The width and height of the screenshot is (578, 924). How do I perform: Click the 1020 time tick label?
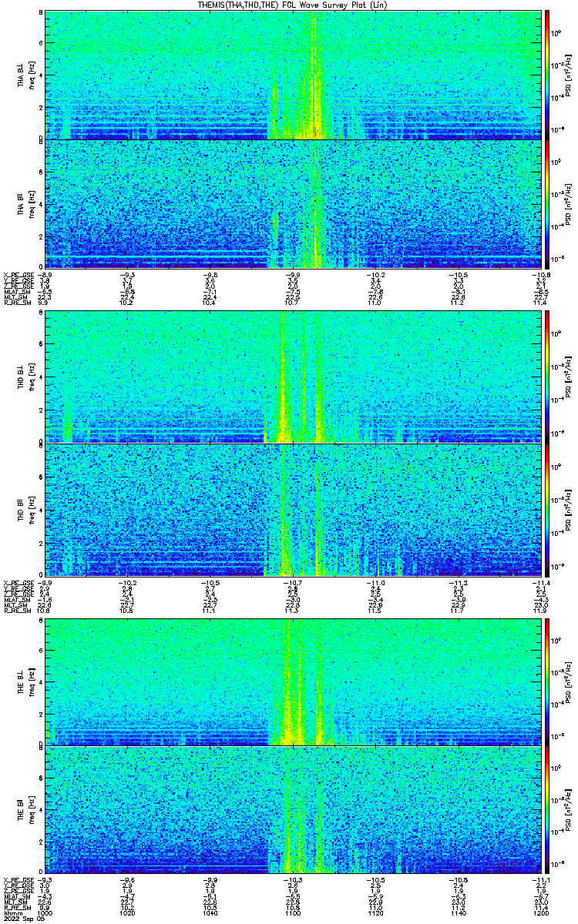point(127,913)
